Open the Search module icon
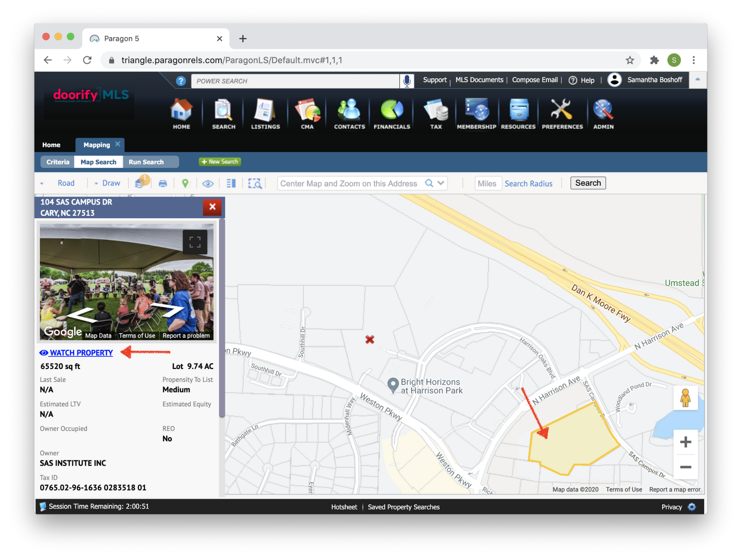This screenshot has height=560, width=742. (x=224, y=114)
